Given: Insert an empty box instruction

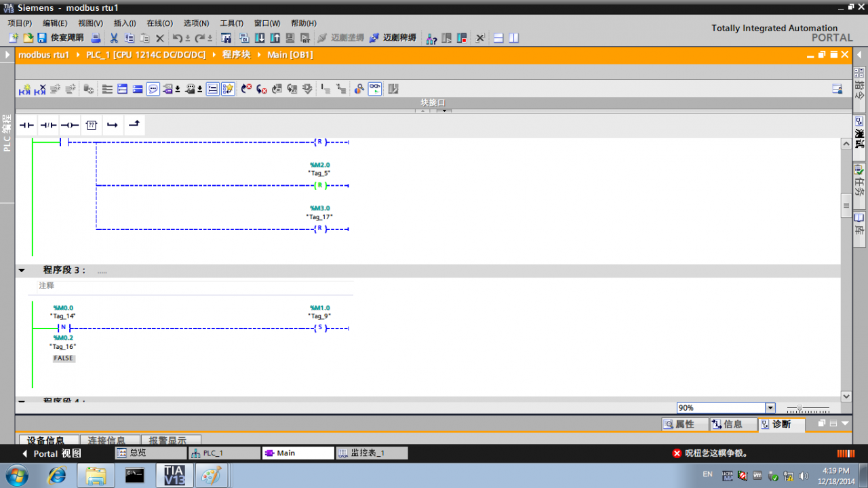Looking at the screenshot, I should [x=92, y=125].
